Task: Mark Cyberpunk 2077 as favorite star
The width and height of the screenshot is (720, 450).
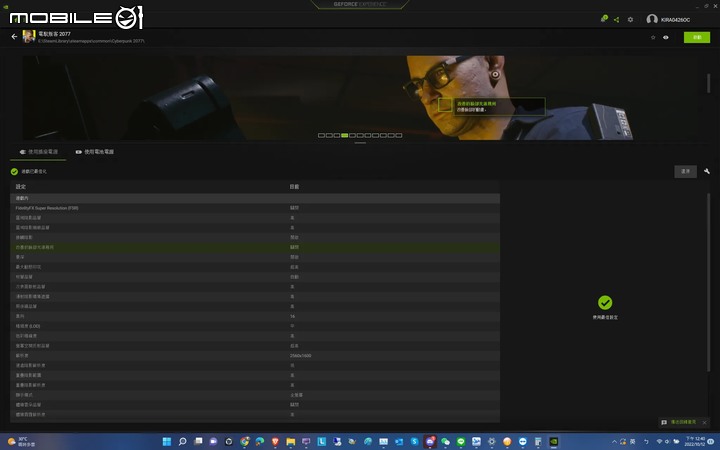Action: [653, 37]
